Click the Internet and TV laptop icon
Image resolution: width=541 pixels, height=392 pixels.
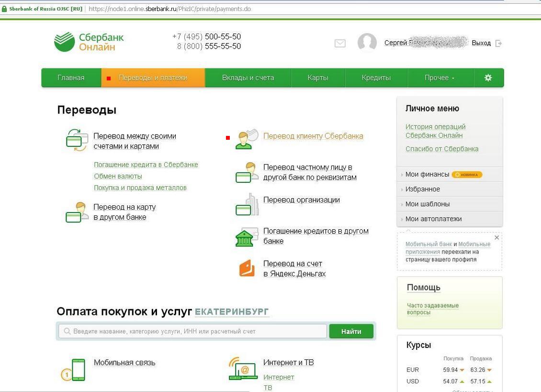[x=243, y=368]
